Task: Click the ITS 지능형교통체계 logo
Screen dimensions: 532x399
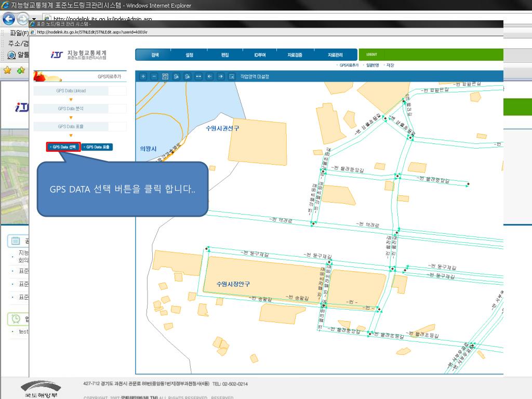Action: click(x=79, y=55)
